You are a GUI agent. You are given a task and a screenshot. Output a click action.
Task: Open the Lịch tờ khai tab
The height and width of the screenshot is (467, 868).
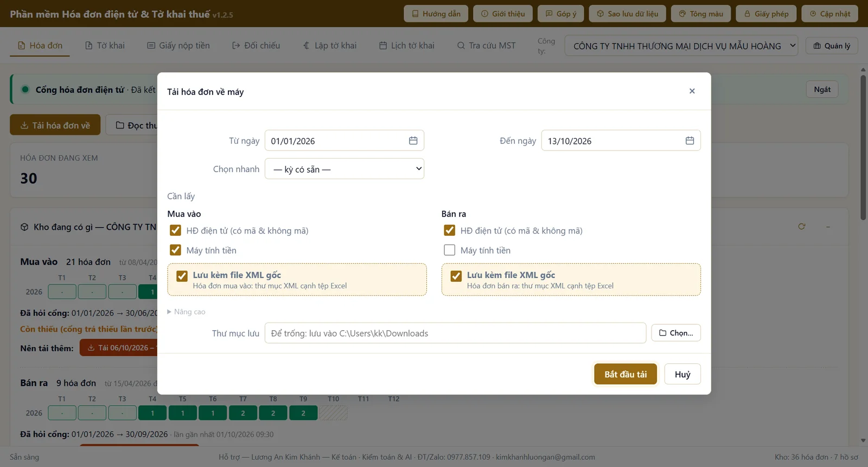click(407, 46)
